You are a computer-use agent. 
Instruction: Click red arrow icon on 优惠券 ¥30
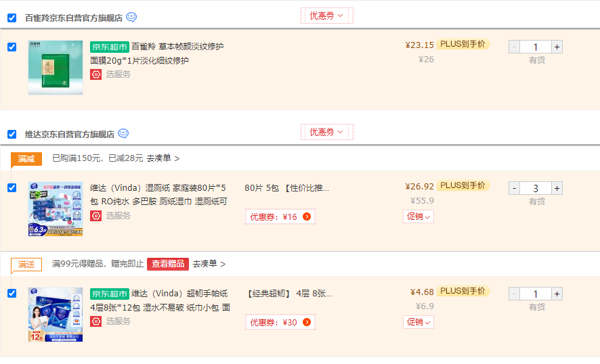(307, 322)
